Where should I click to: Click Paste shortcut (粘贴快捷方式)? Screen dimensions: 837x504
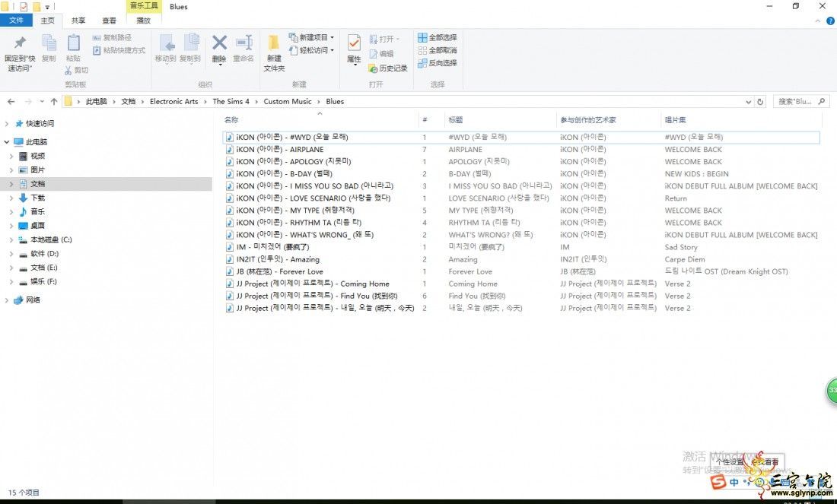(x=119, y=50)
